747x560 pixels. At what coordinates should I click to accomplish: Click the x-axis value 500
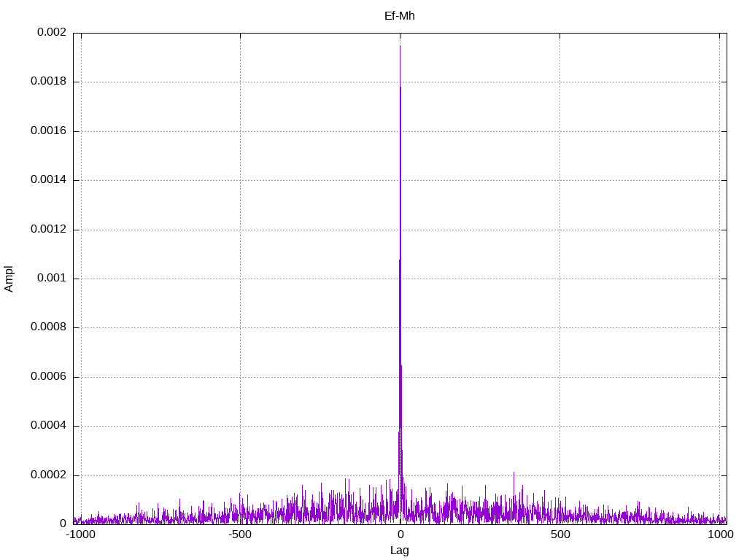click(x=560, y=534)
